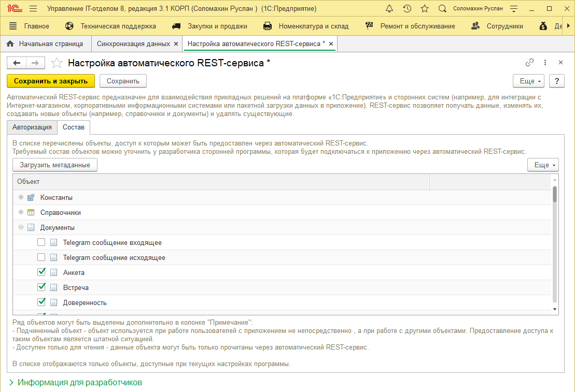Uncheck the Доверенность document checkbox
The height and width of the screenshot is (392, 575).
pyautogui.click(x=41, y=302)
